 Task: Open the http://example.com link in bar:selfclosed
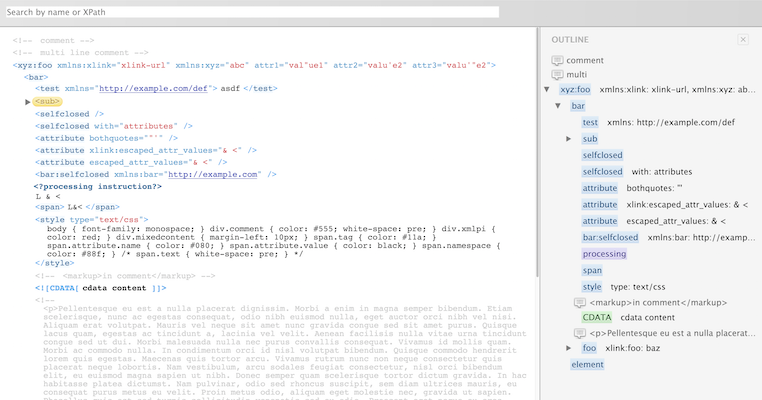(x=212, y=174)
